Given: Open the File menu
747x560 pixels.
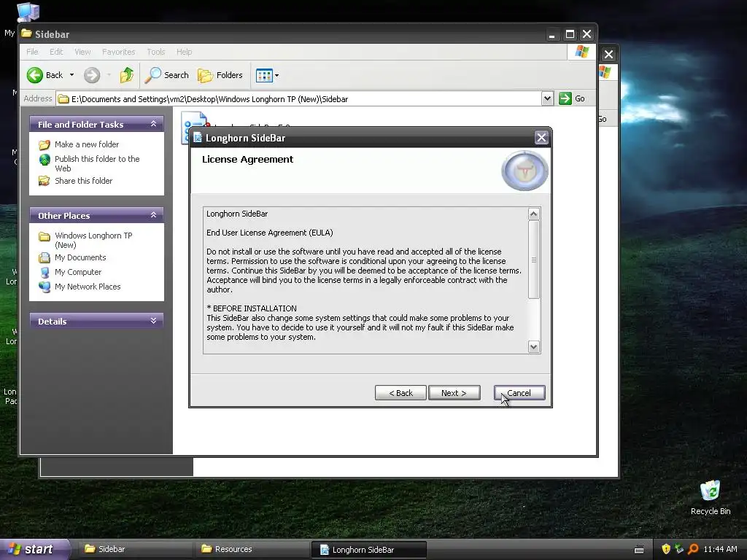Looking at the screenshot, I should coord(32,52).
